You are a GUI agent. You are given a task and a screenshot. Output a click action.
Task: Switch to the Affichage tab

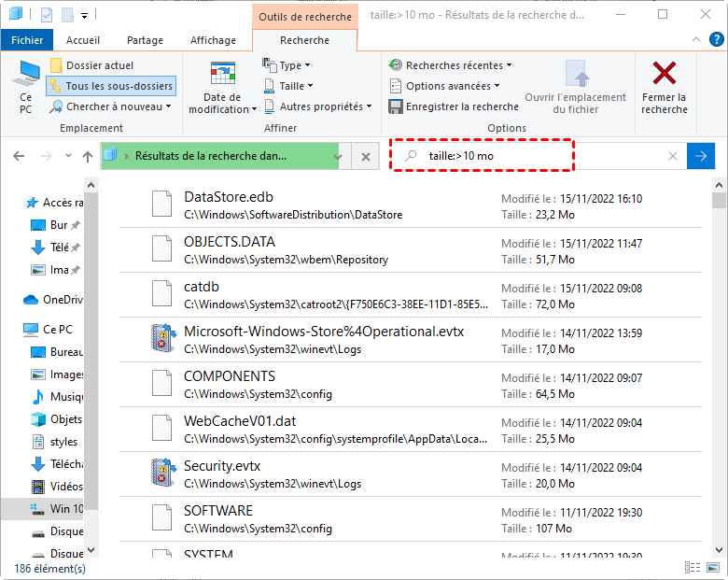coord(213,40)
